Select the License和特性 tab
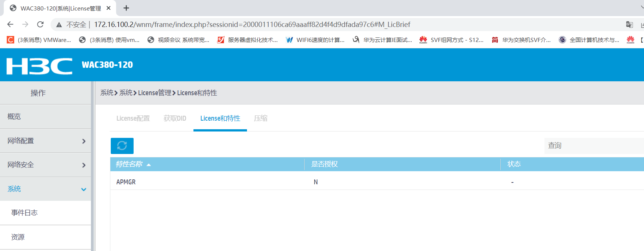Viewport: 644px width, 251px height. tap(220, 118)
